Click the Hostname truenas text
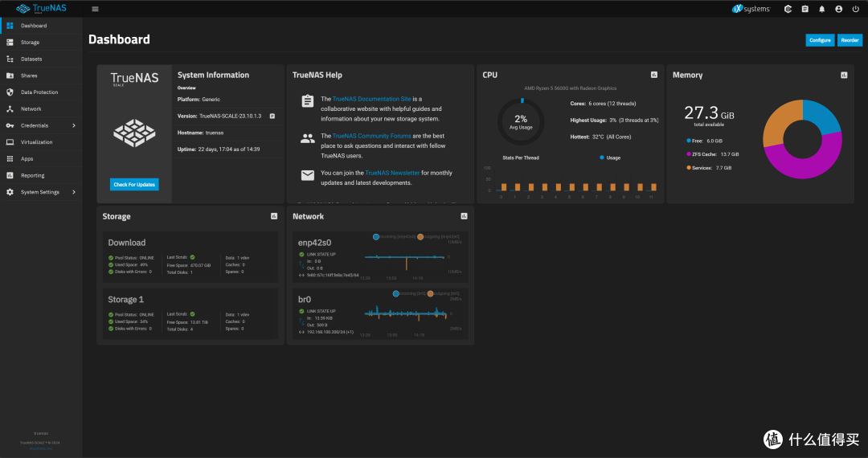 tap(200, 133)
